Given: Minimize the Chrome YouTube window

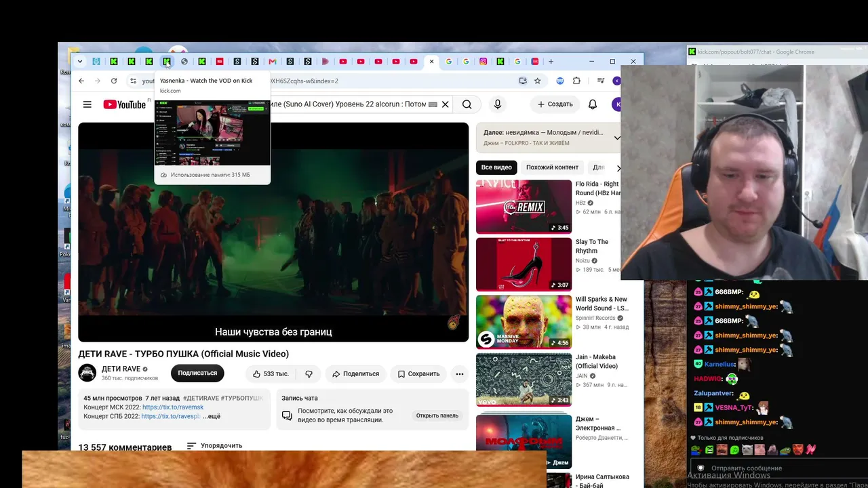Looking at the screenshot, I should pos(591,62).
